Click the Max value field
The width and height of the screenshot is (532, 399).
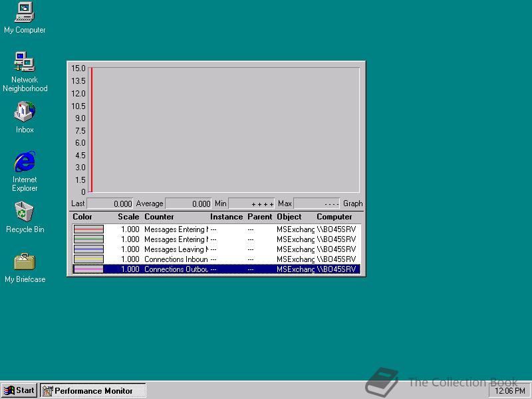317,203
